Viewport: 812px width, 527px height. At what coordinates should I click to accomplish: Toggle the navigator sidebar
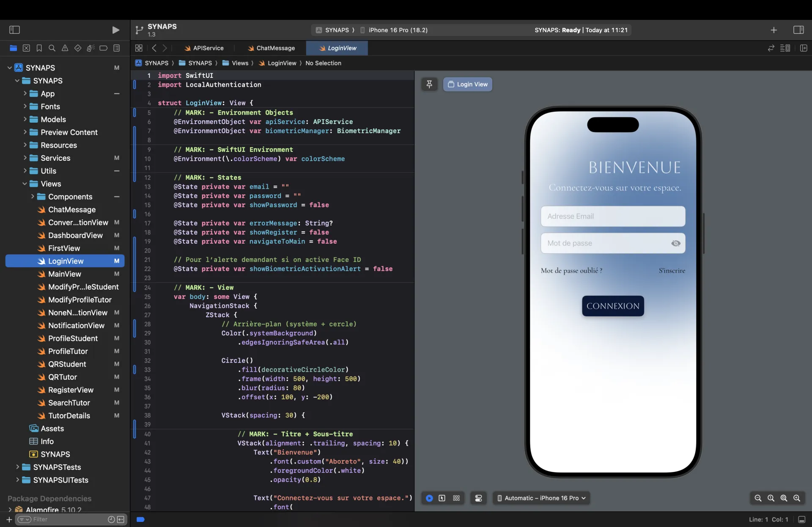[14, 30]
